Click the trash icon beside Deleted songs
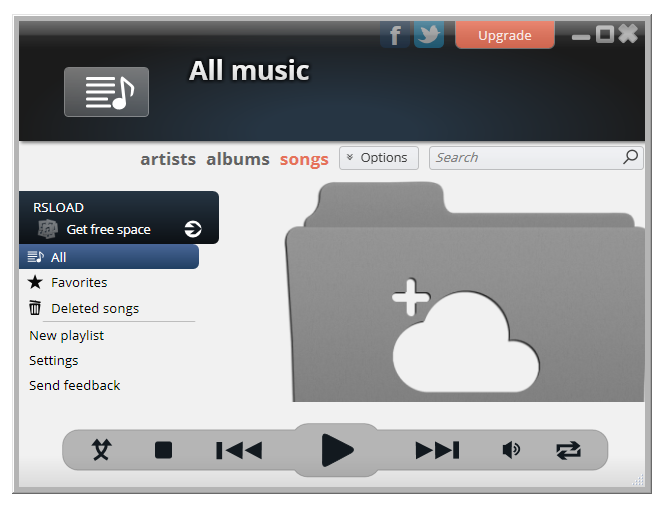This screenshot has width=661, height=506. 35,307
